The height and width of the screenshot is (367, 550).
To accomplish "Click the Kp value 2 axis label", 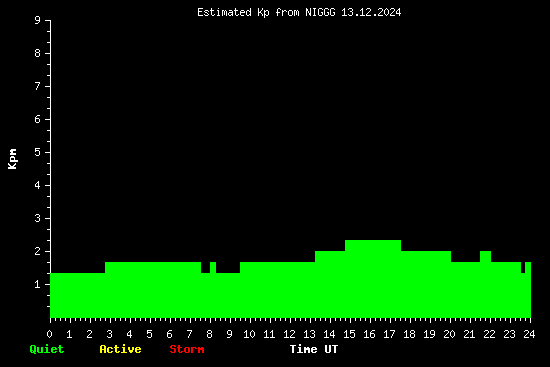I will [x=38, y=251].
